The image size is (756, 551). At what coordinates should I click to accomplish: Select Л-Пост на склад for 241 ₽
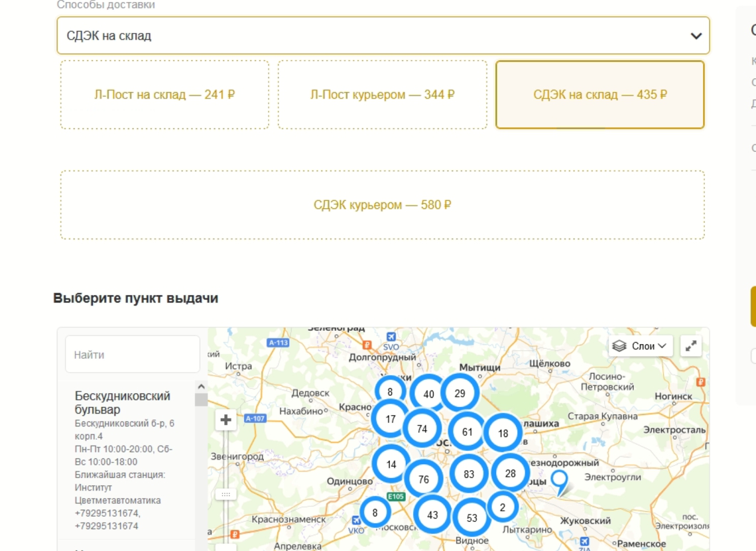(164, 95)
